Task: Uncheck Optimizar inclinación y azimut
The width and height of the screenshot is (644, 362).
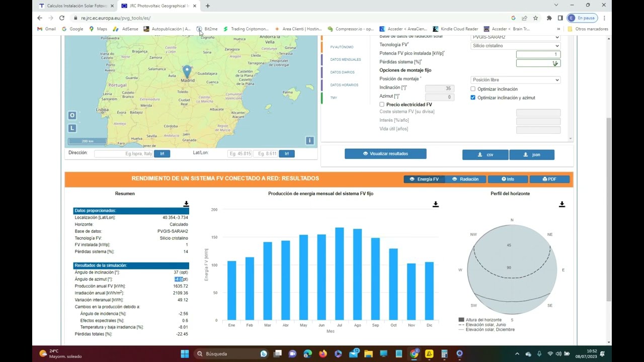Action: click(473, 98)
